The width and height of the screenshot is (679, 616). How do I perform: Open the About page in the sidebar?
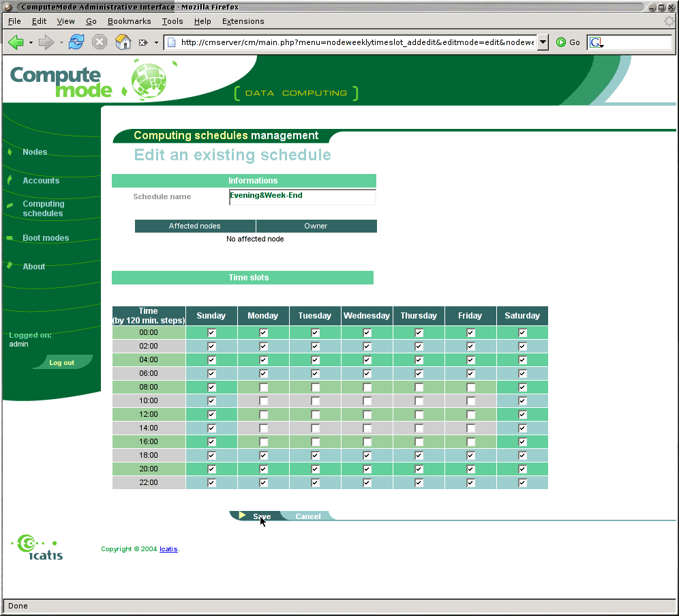34,267
